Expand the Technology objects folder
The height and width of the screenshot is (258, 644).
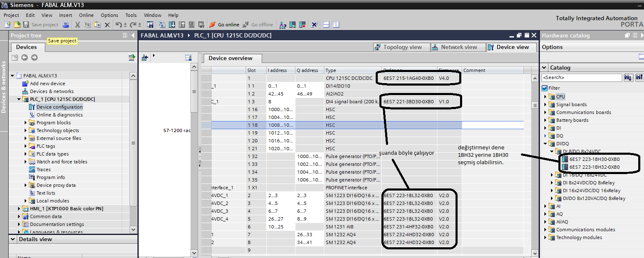[26, 130]
